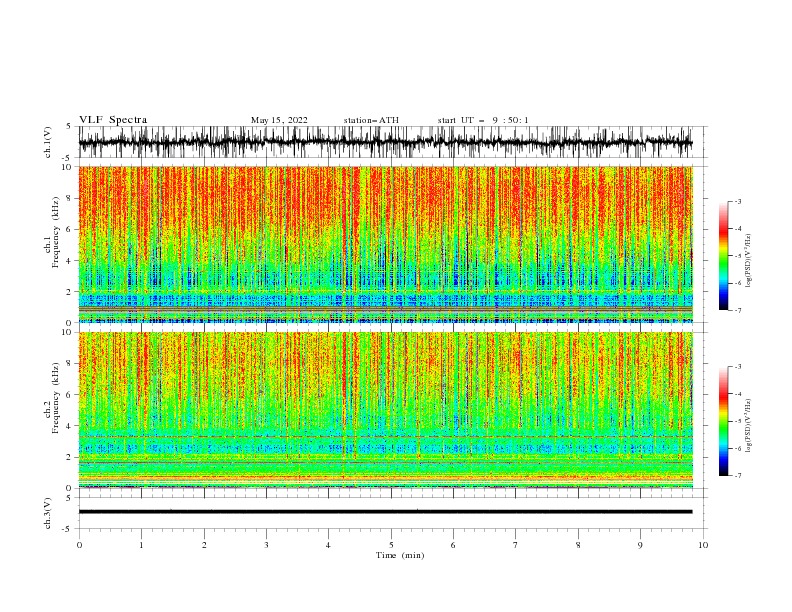Viewport: 792px width, 612px height.
Task: Click the ch.1 voltage waveform trace
Action: coord(385,142)
